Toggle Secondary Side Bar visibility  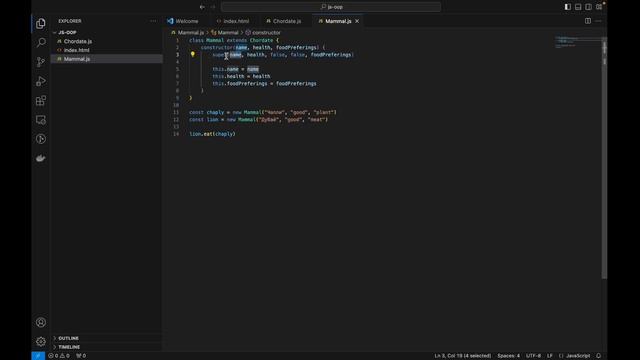coord(588,7)
